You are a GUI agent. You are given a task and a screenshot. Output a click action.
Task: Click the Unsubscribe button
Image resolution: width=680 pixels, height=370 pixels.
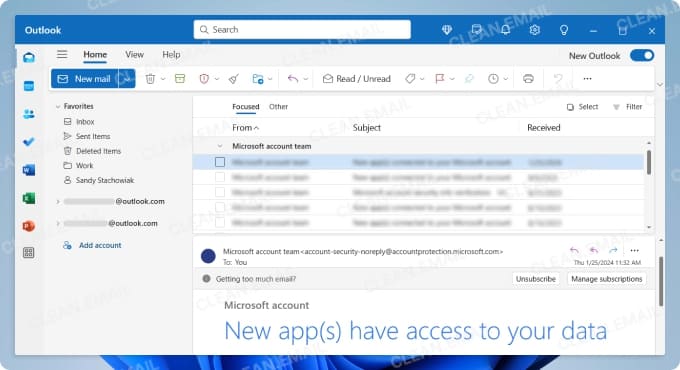pyautogui.click(x=536, y=279)
